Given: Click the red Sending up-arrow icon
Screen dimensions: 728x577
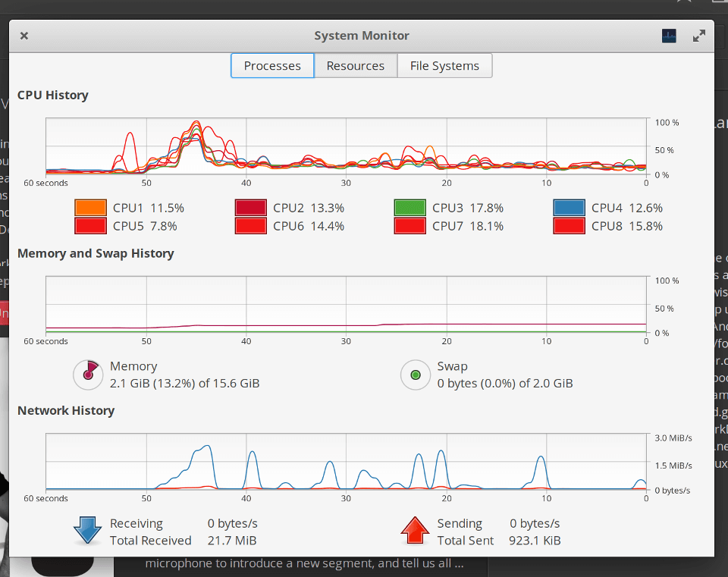Looking at the screenshot, I should pos(415,530).
